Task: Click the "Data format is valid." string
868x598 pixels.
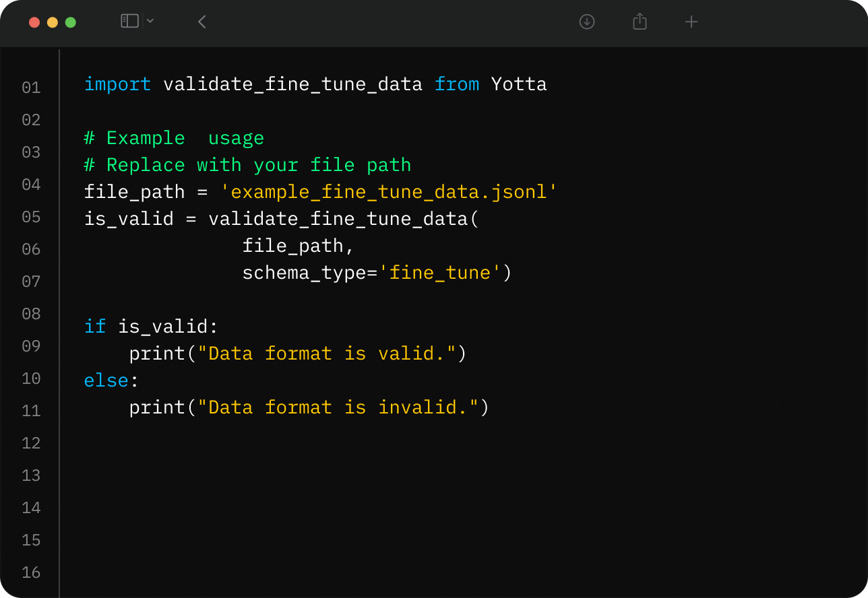Action: (326, 354)
